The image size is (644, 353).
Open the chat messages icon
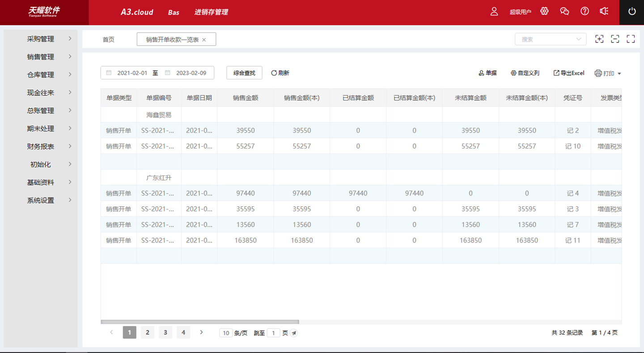coord(564,12)
